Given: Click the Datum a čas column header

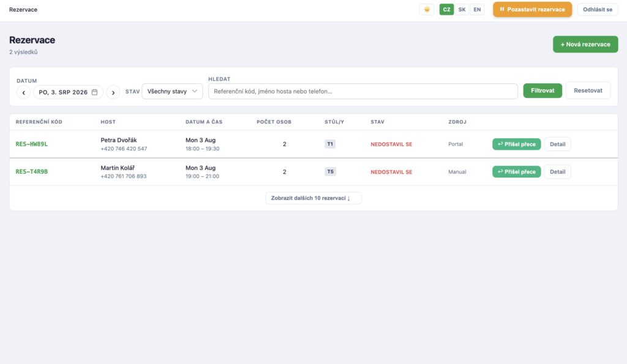Looking at the screenshot, I should (204, 122).
